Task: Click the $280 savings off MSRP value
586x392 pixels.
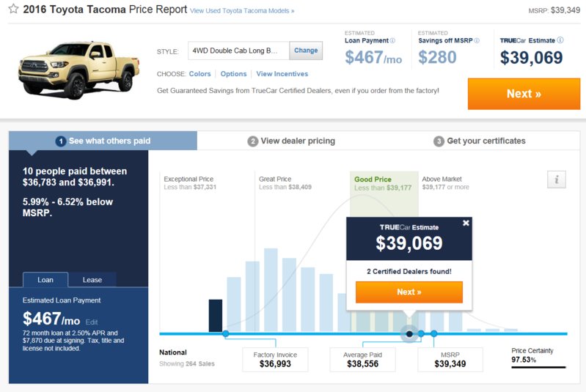Action: pyautogui.click(x=437, y=57)
